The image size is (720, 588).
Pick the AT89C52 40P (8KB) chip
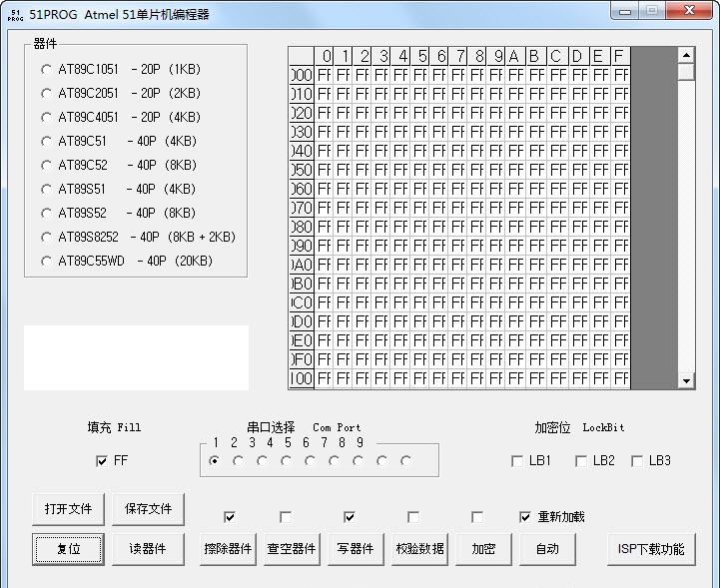tap(119, 166)
